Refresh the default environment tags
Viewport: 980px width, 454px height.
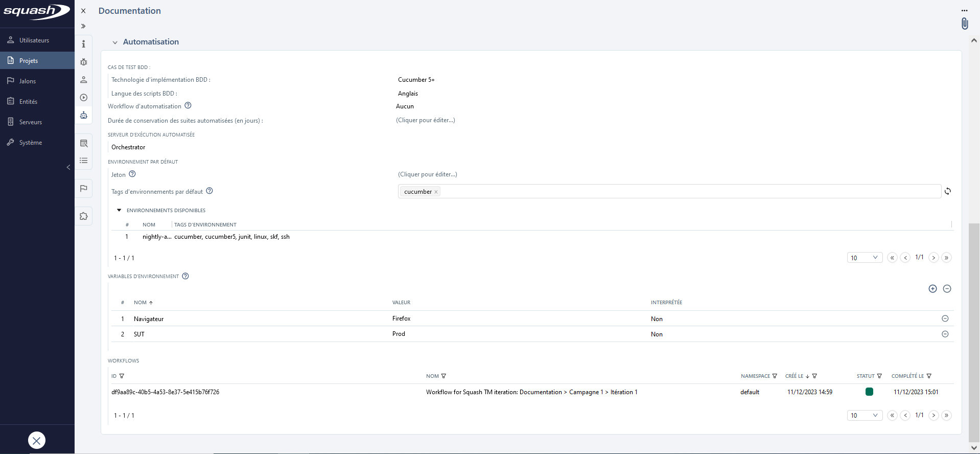click(x=947, y=191)
